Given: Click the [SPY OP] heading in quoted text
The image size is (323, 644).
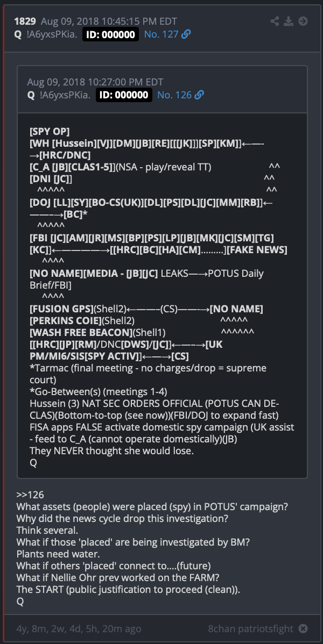Looking at the screenshot, I should pos(50,132).
